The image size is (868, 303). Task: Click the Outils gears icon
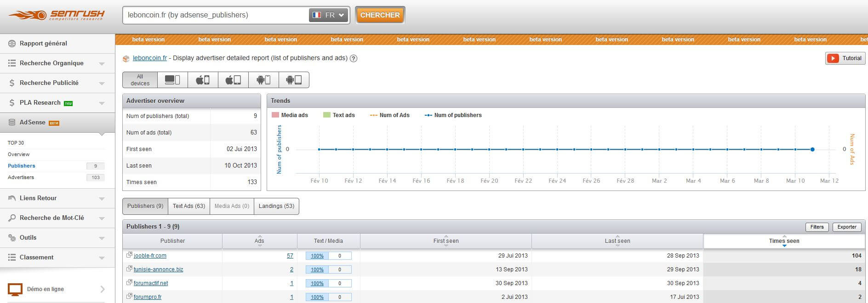[x=12, y=238]
